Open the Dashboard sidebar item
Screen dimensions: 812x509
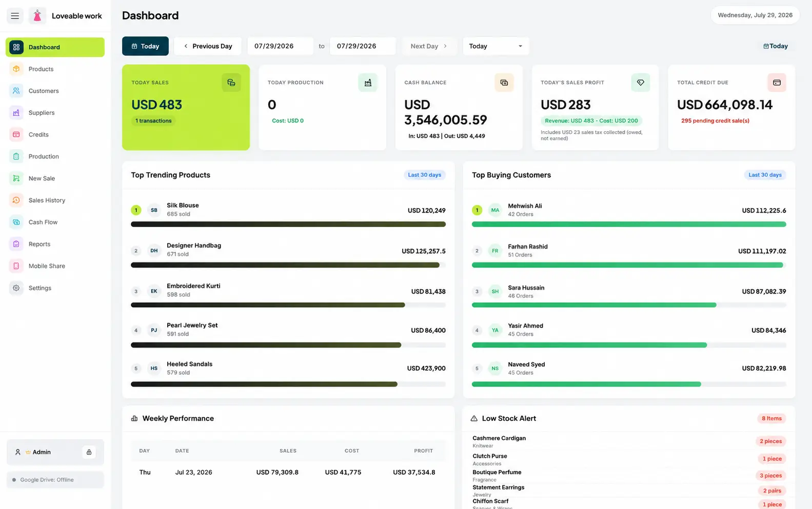click(x=55, y=47)
